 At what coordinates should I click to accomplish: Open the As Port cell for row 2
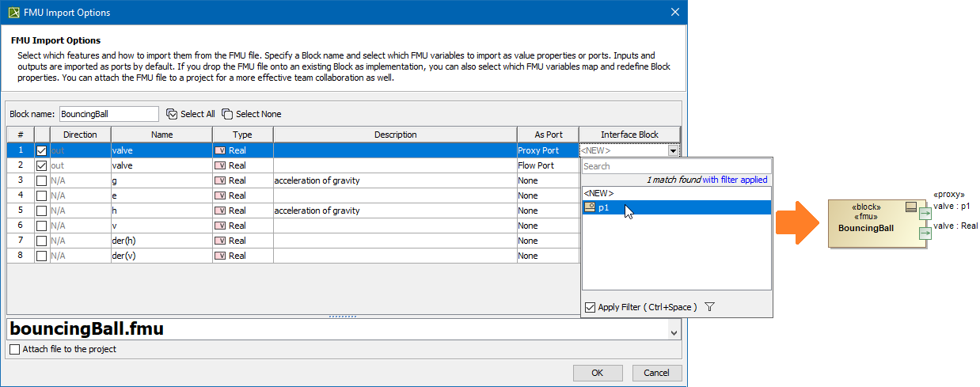click(548, 165)
